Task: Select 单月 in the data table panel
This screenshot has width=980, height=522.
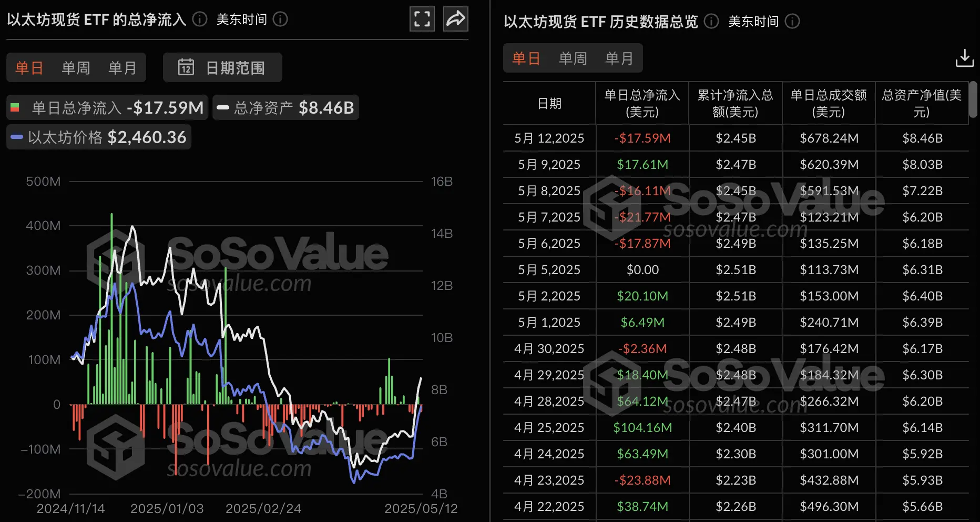Action: pyautogui.click(x=620, y=58)
